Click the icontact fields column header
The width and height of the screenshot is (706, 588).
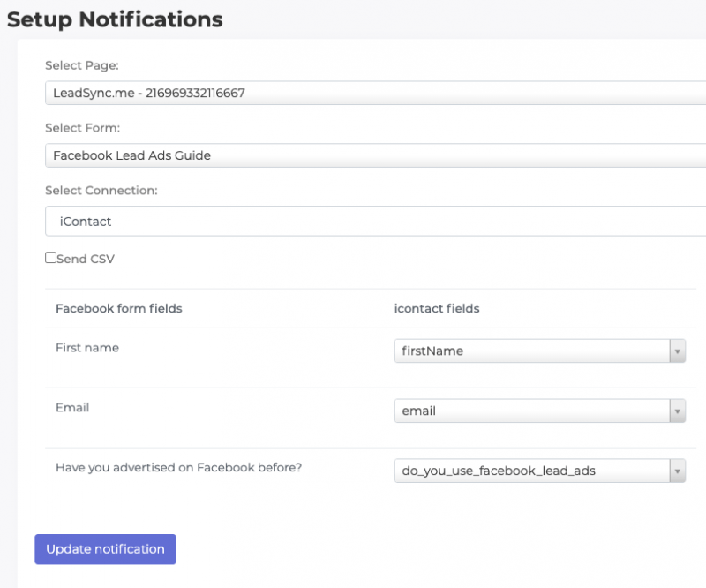point(436,308)
